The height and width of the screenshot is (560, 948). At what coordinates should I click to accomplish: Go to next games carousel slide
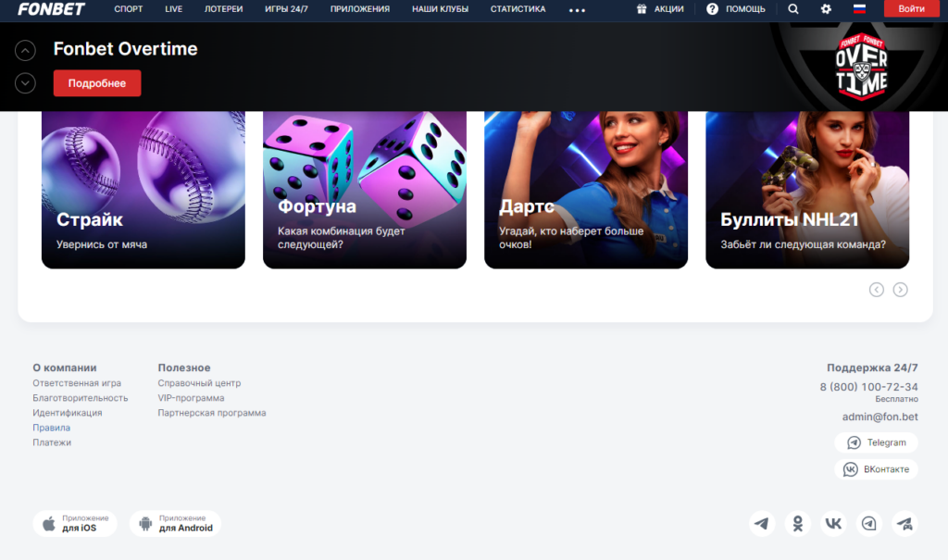tap(900, 290)
